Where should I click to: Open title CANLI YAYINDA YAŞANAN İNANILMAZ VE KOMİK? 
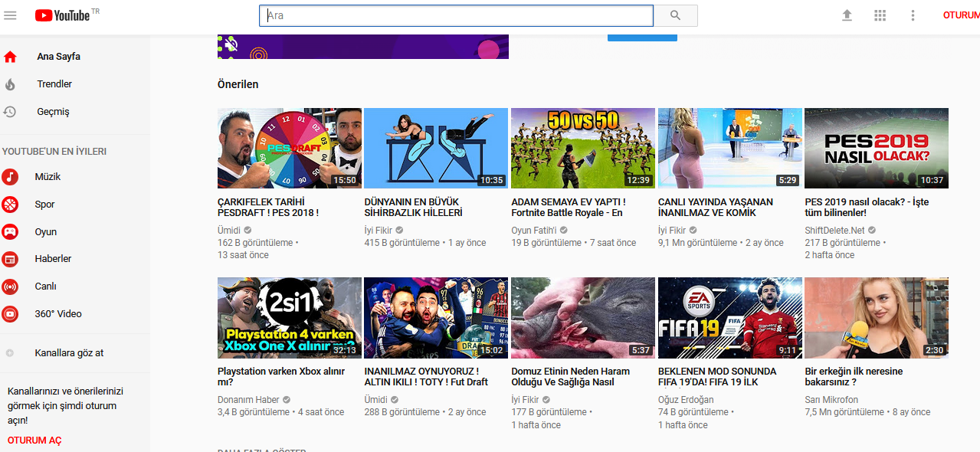[x=716, y=208]
